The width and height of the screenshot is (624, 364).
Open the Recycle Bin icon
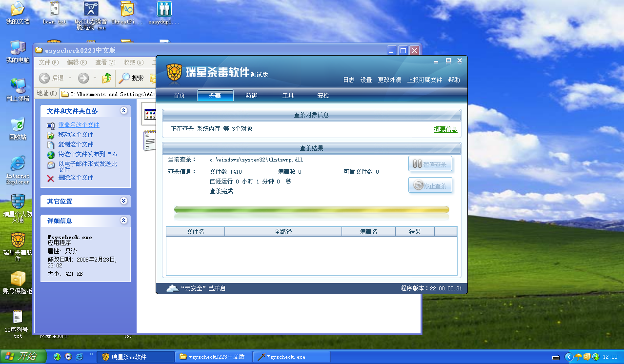18,128
